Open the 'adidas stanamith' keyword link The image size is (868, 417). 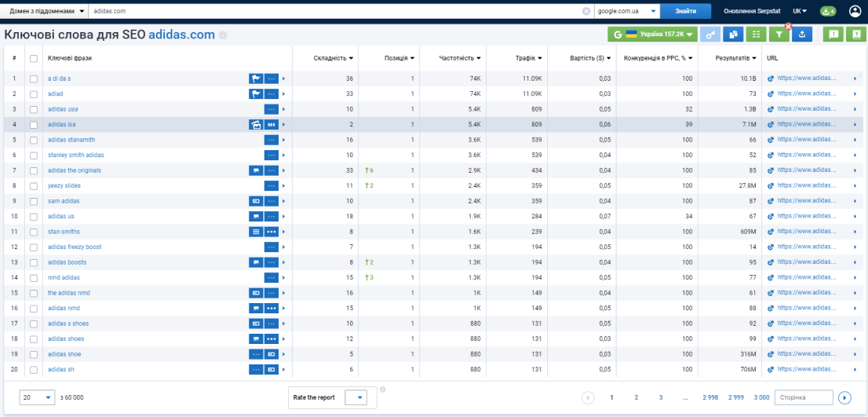coord(71,140)
